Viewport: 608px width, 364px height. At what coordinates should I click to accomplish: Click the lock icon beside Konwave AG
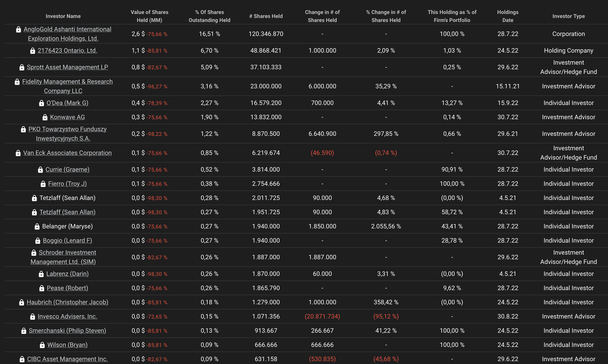[x=45, y=117]
